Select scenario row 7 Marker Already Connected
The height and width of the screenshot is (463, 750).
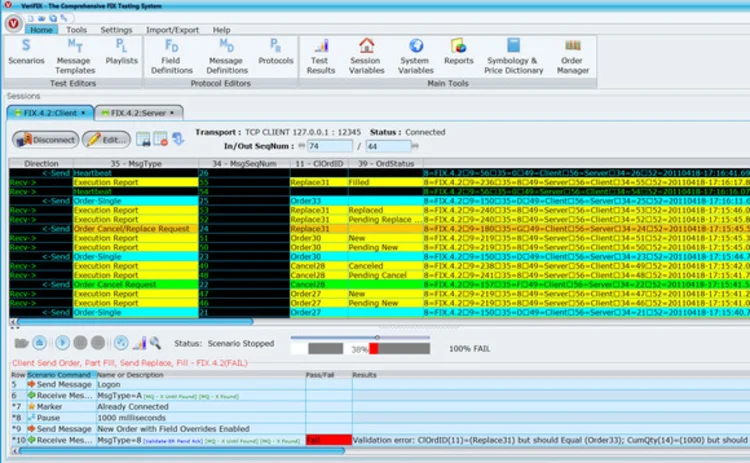[380, 407]
